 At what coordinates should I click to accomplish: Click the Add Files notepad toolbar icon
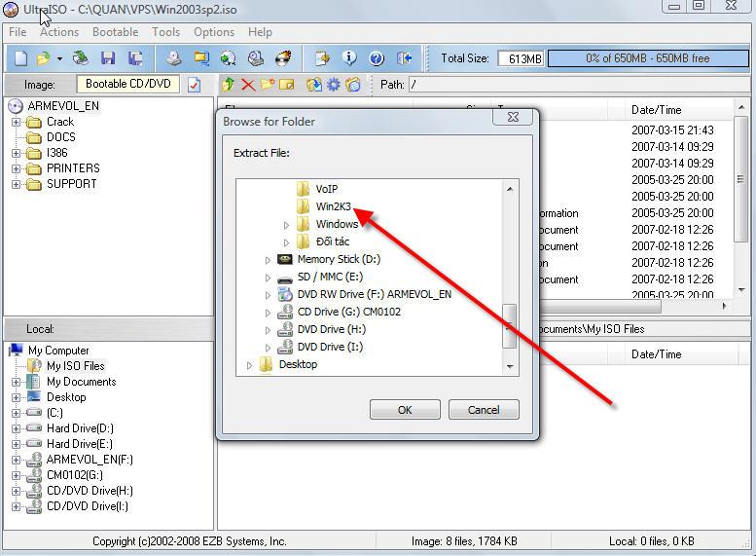(x=322, y=58)
